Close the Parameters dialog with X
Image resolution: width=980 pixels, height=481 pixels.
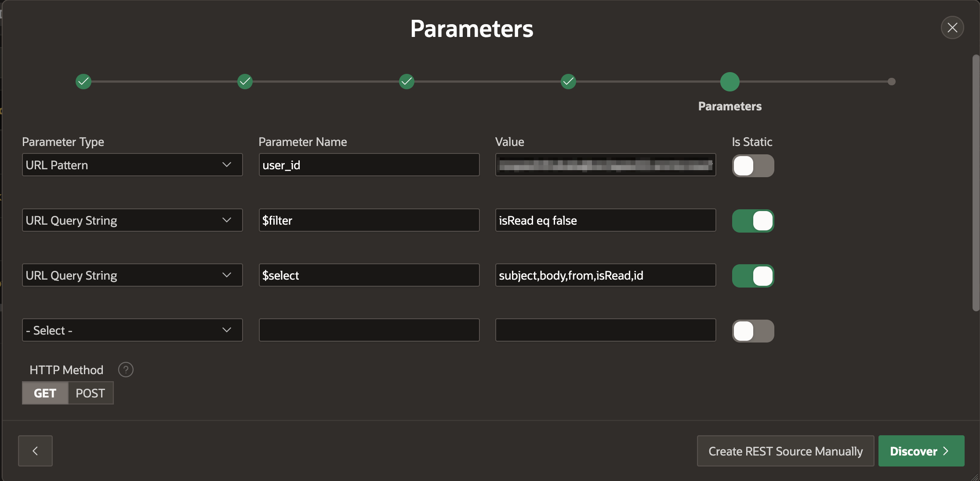(952, 28)
